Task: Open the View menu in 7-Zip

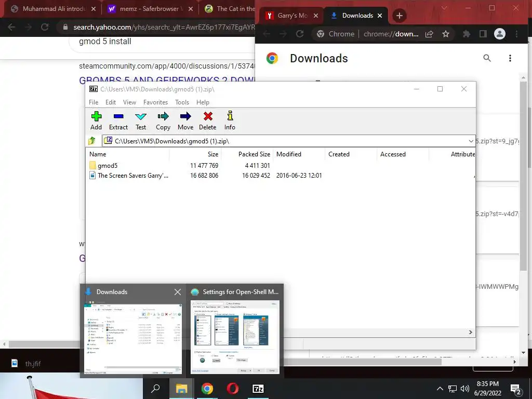Action: pyautogui.click(x=129, y=102)
